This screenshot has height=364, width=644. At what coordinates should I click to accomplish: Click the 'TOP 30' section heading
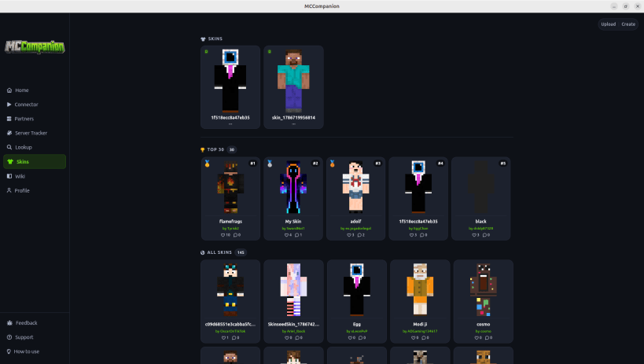coord(215,149)
